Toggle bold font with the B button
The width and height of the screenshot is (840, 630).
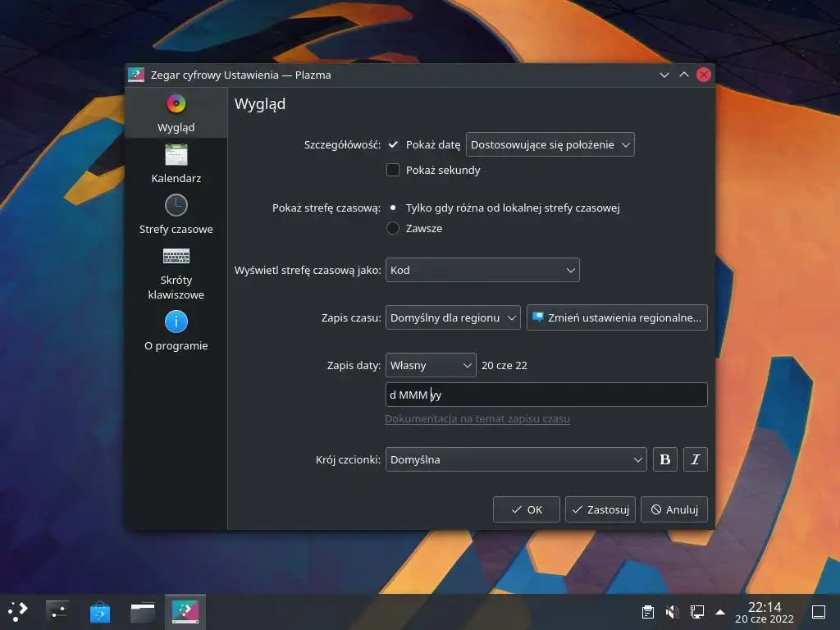click(664, 459)
